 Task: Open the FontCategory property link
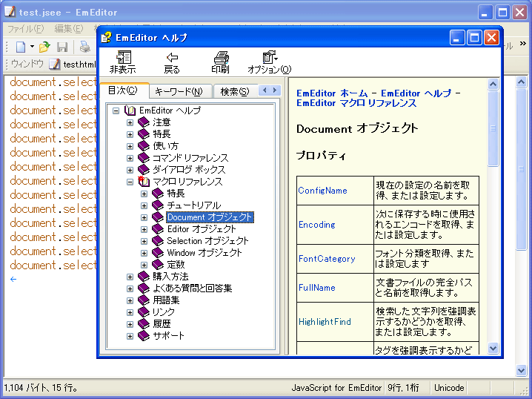click(327, 259)
